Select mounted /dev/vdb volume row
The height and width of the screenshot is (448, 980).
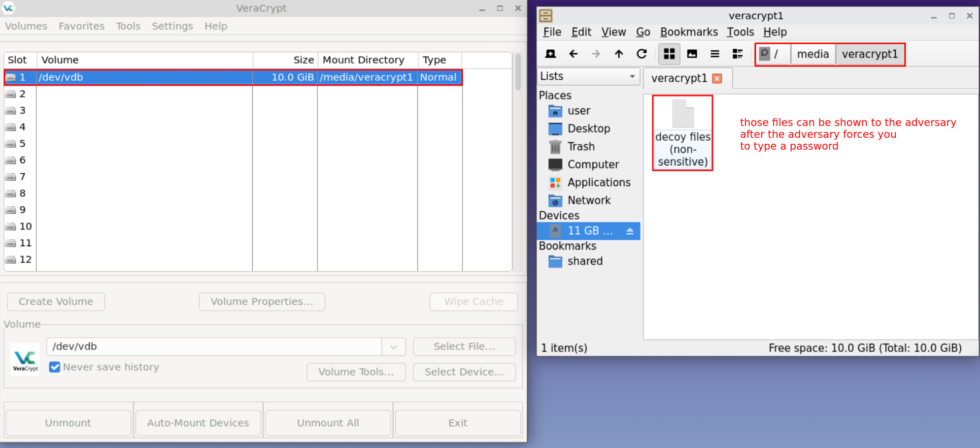click(x=233, y=77)
